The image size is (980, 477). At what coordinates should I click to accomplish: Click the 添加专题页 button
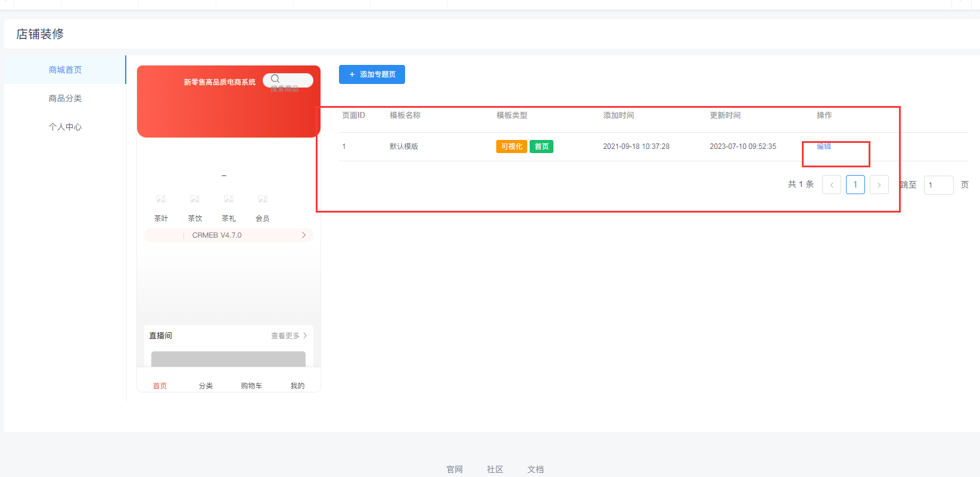click(x=372, y=74)
